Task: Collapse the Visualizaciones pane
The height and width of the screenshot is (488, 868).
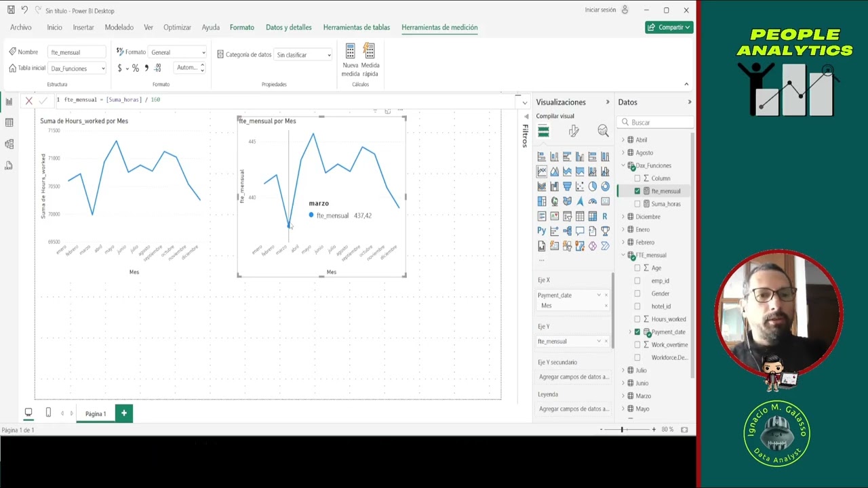Action: point(607,102)
